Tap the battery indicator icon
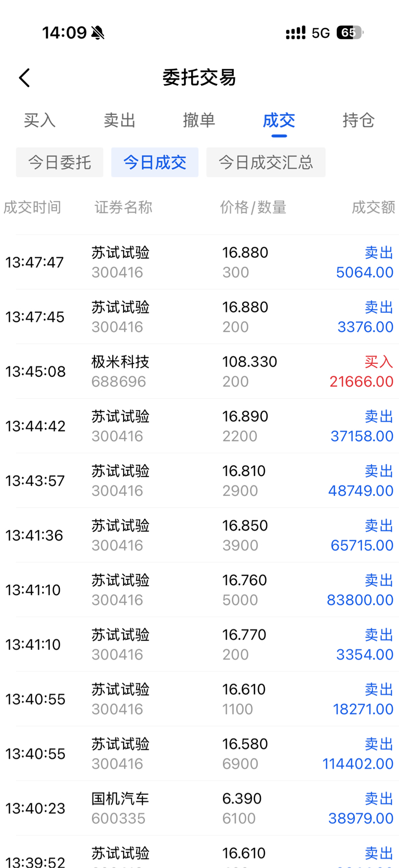 pos(350,33)
